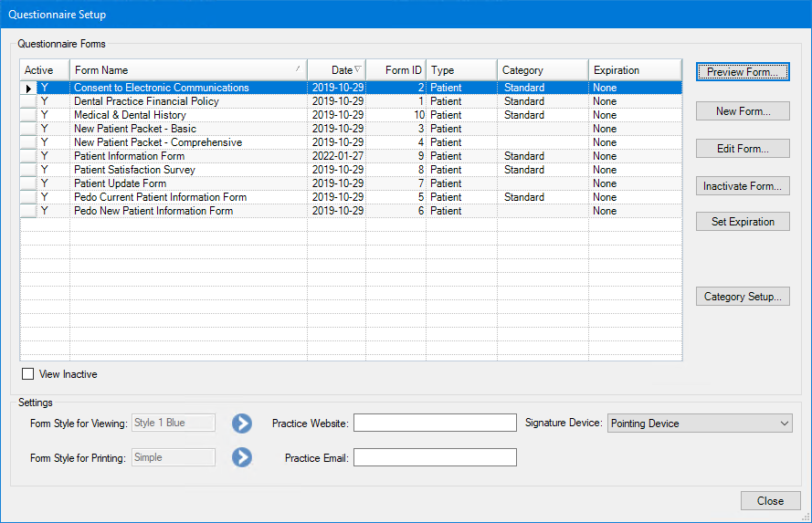Click the Practice Website text field
812x523 pixels.
pos(435,423)
